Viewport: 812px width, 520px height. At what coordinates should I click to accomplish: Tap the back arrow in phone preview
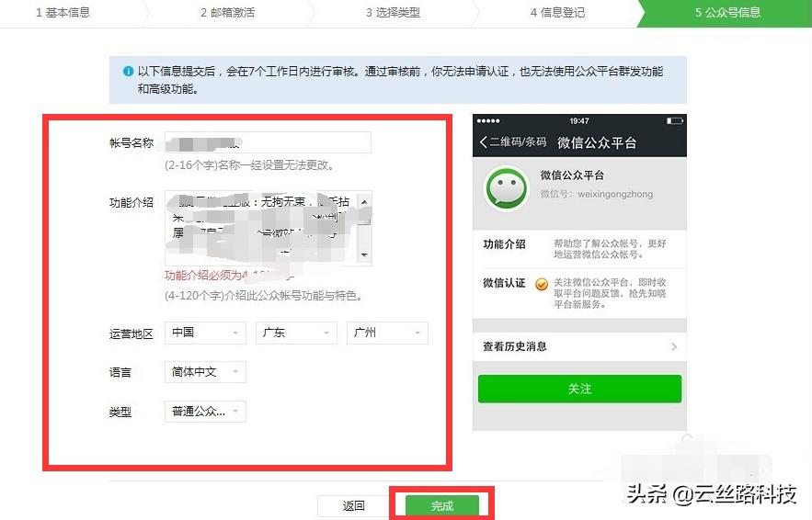pyautogui.click(x=483, y=141)
